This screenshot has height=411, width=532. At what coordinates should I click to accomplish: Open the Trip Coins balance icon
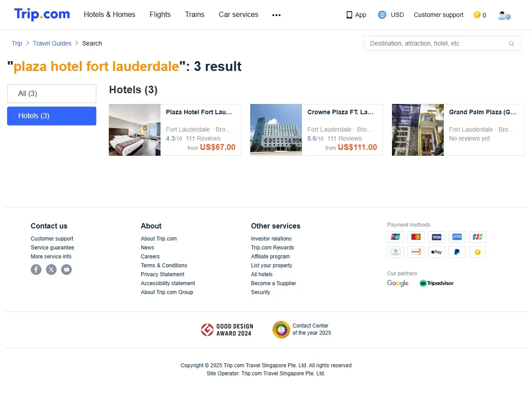[477, 15]
